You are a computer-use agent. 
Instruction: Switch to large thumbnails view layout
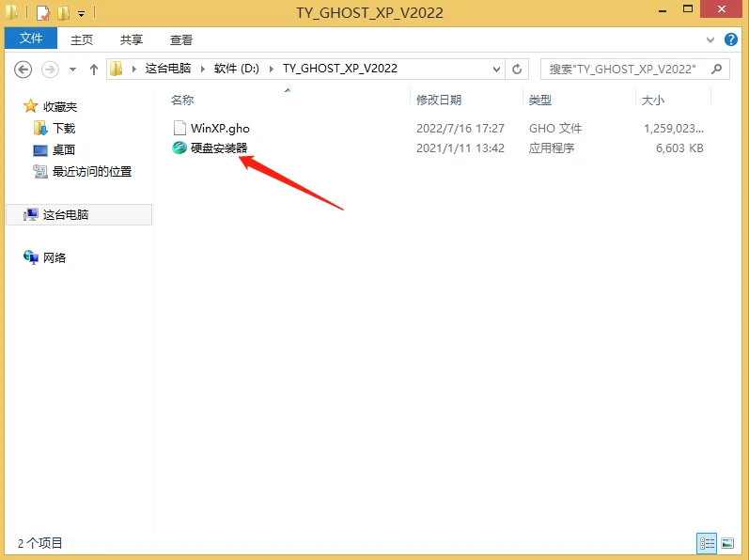(727, 543)
